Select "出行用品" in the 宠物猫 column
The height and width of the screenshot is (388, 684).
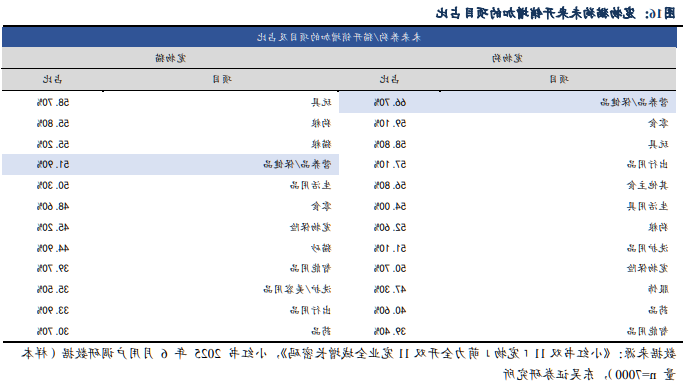pyautogui.click(x=311, y=310)
